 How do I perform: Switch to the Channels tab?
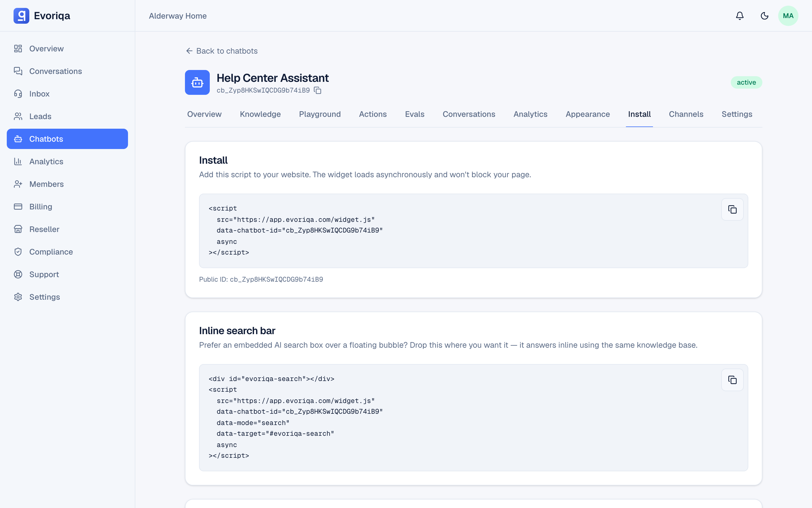point(686,114)
